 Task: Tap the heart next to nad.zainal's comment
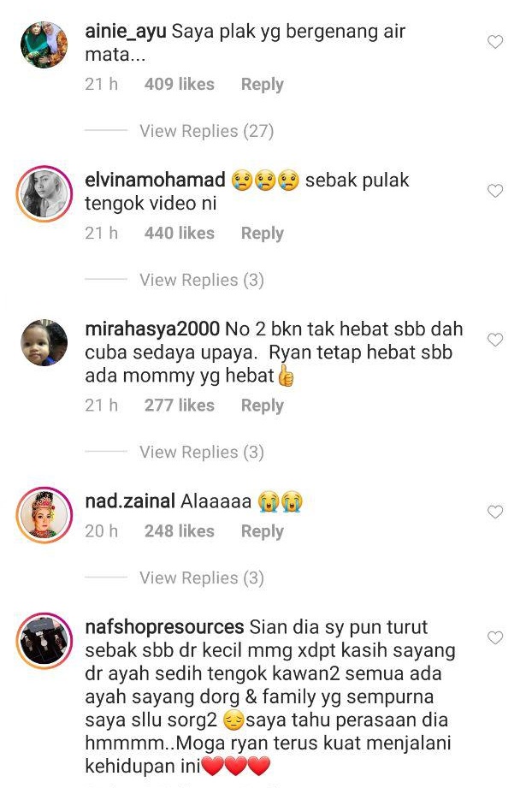click(495, 512)
